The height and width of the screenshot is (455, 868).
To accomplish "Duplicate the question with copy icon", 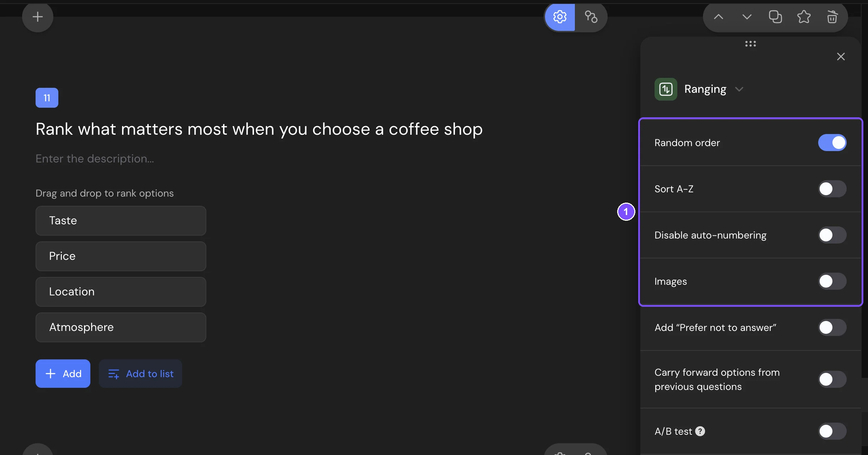I will (x=775, y=17).
